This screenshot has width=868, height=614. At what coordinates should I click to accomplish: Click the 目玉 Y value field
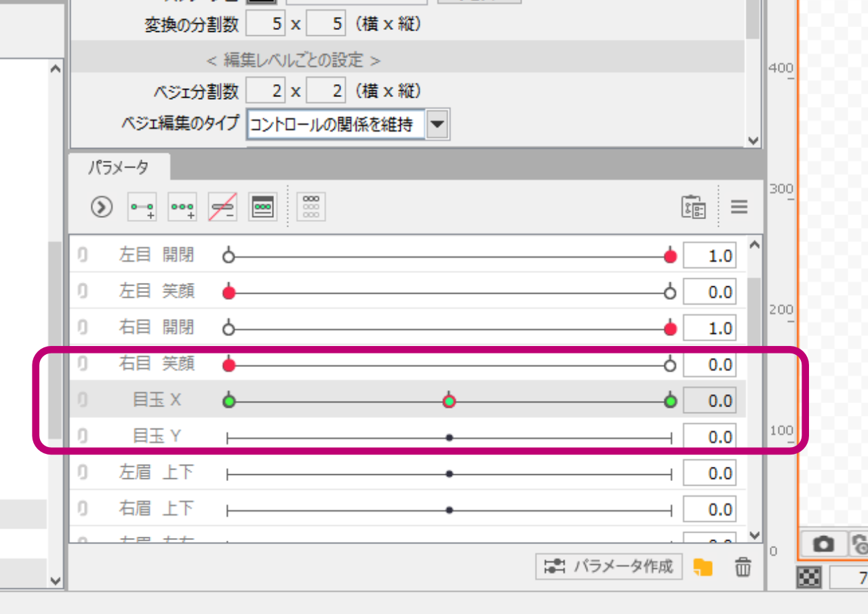(710, 438)
